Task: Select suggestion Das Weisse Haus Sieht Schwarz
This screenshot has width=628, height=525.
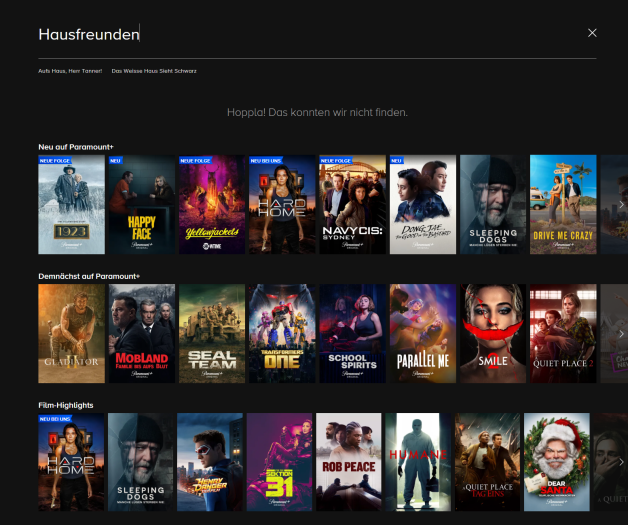Action: point(154,71)
